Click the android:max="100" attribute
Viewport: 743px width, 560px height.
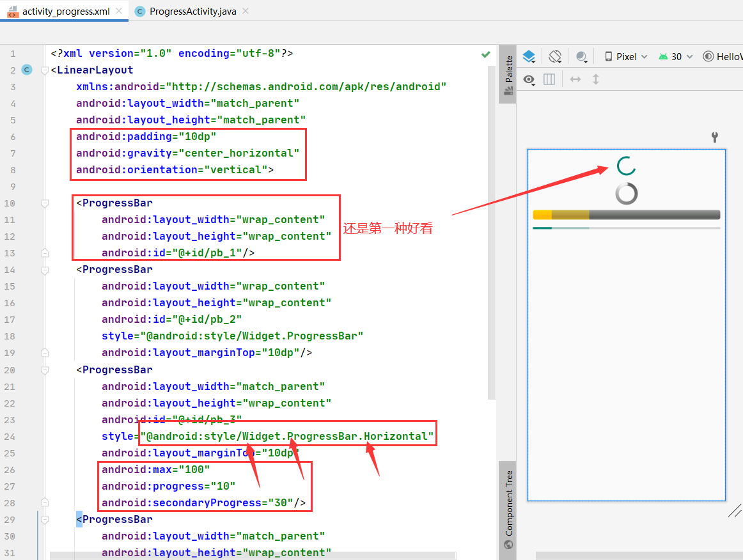click(x=155, y=469)
